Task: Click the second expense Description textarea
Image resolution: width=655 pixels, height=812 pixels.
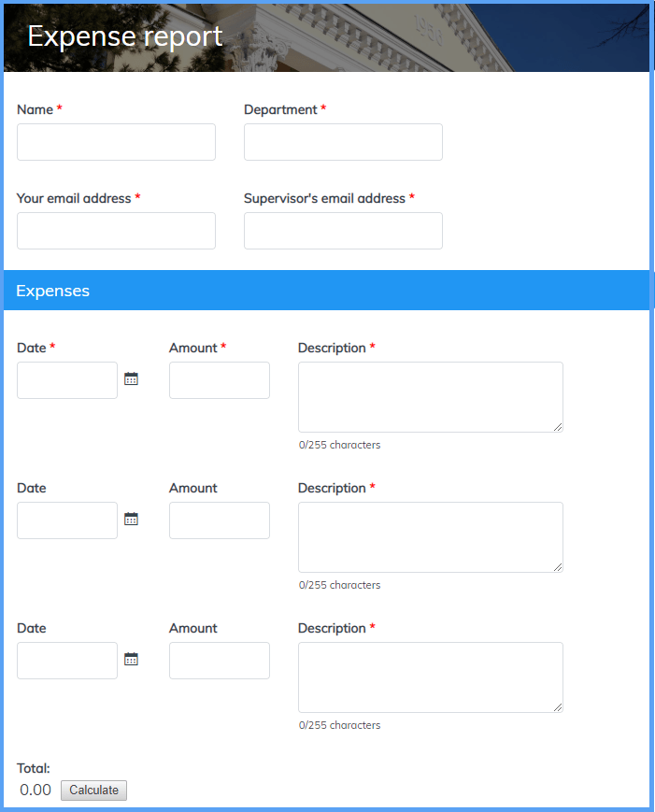Action: pos(430,537)
